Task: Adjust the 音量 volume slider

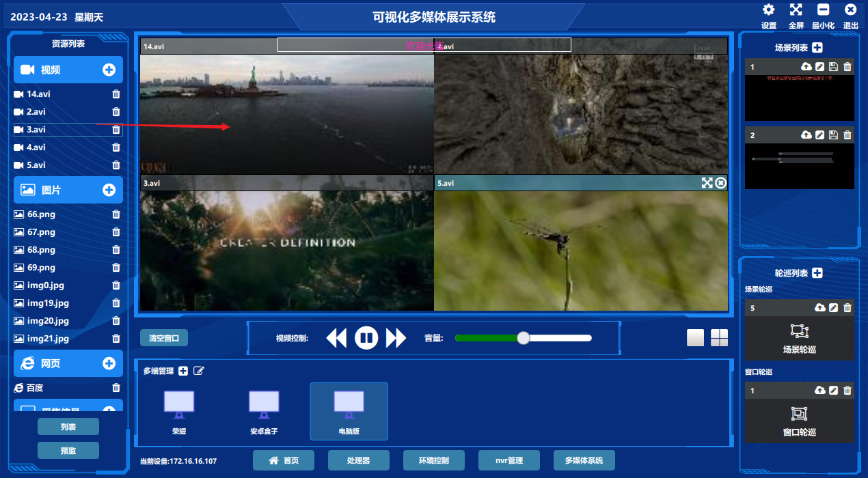Action: click(x=524, y=337)
